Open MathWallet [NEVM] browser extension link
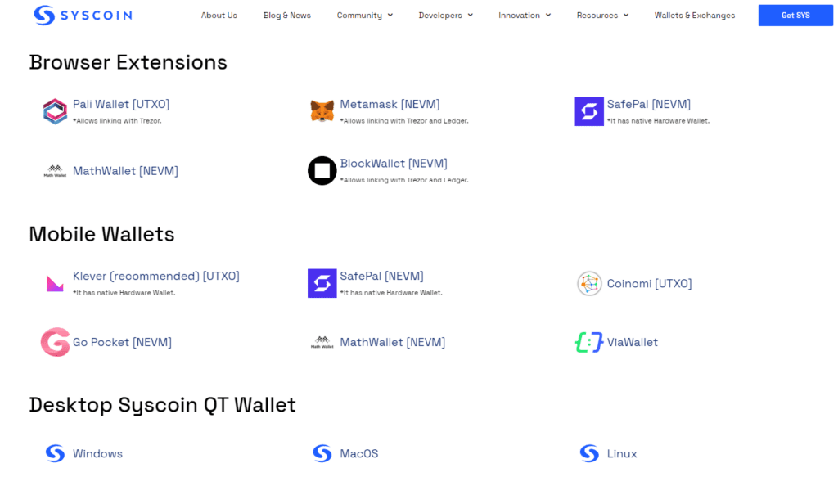 (125, 171)
